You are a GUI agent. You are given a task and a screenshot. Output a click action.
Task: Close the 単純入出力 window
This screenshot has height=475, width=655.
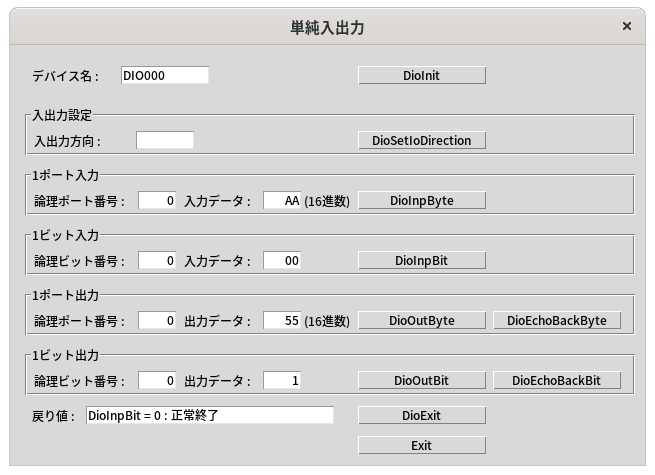[626, 26]
